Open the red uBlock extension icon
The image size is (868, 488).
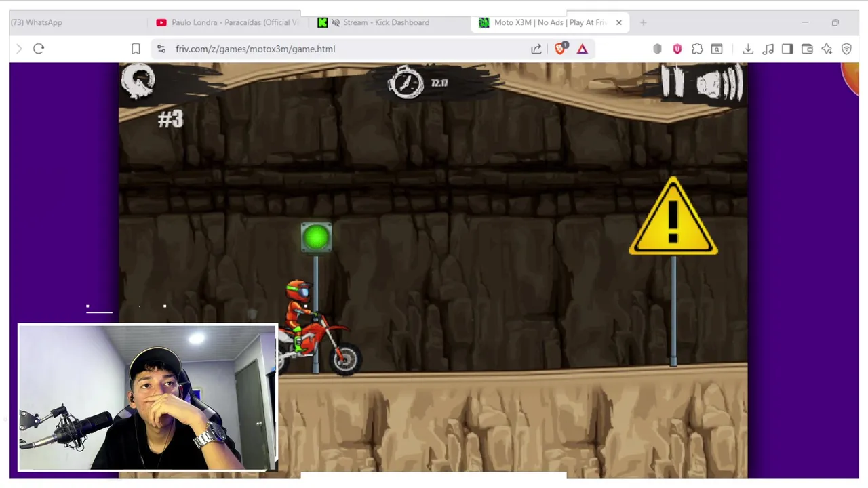point(677,49)
